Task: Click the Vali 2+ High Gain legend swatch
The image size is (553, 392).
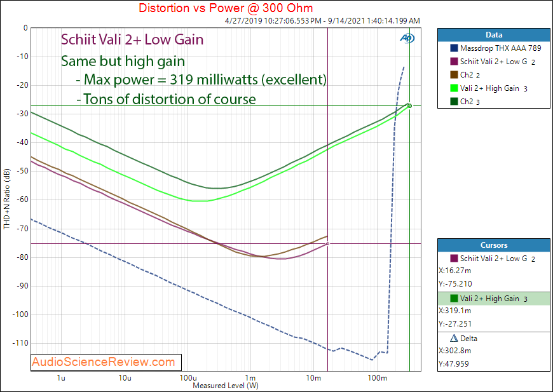Action: (x=454, y=88)
